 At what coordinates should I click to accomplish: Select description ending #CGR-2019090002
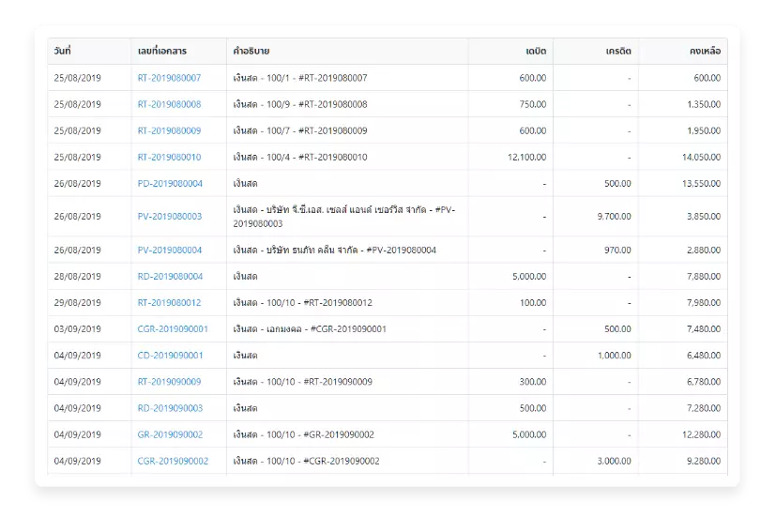306,461
